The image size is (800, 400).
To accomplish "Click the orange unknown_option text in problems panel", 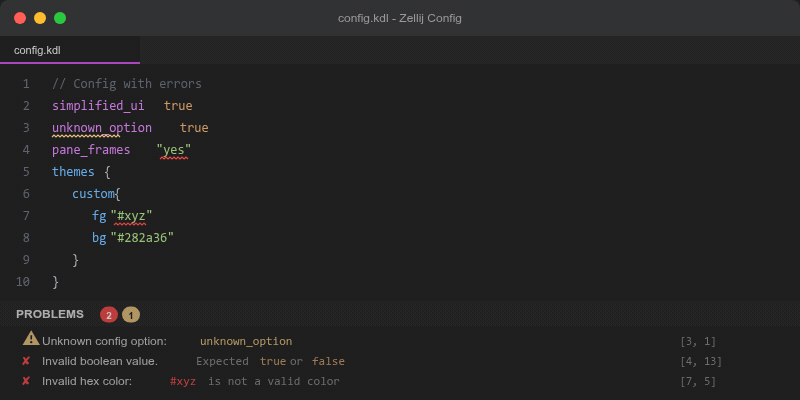I will click(x=246, y=341).
